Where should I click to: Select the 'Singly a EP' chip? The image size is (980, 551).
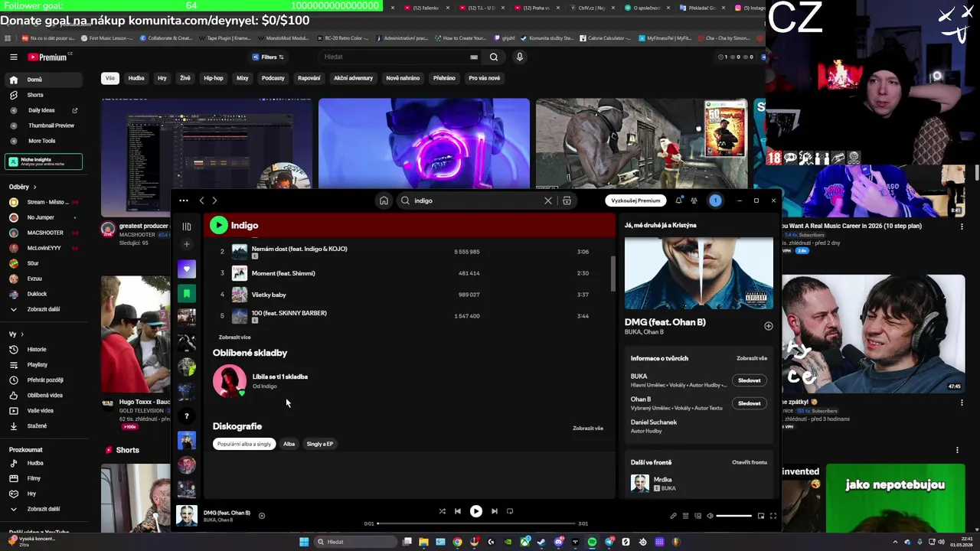click(320, 444)
